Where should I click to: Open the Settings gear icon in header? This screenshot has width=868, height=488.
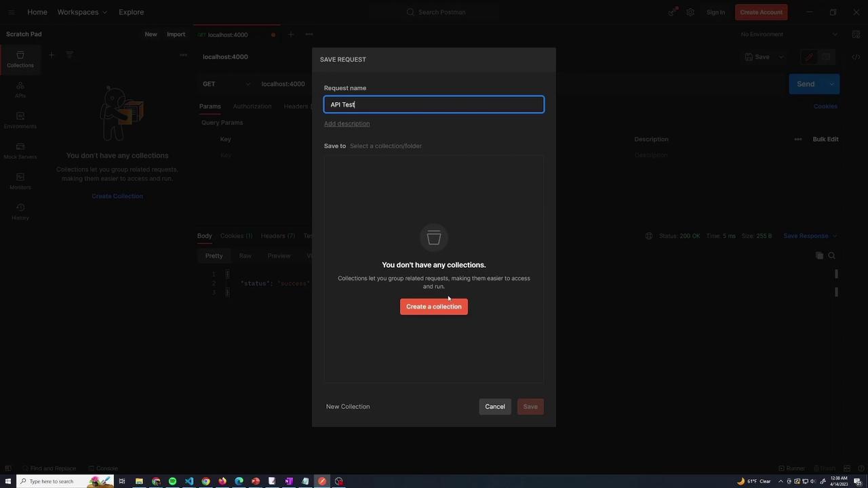click(690, 12)
